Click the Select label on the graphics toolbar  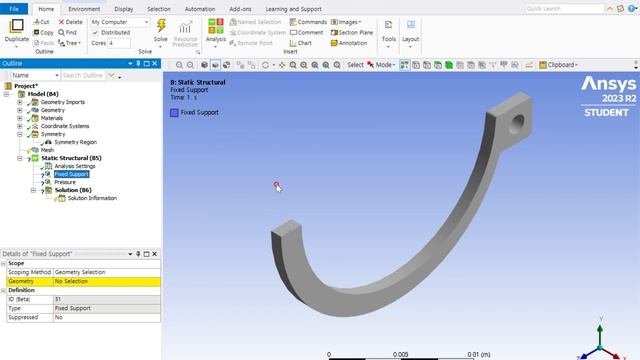[355, 65]
